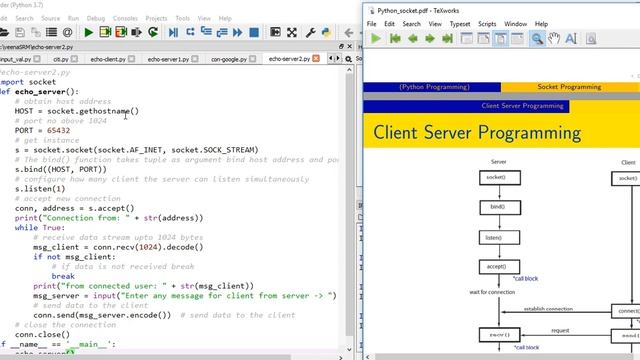Click Spyder's Save all files icon
This screenshot has width=640, height=360.
click(x=36, y=32)
